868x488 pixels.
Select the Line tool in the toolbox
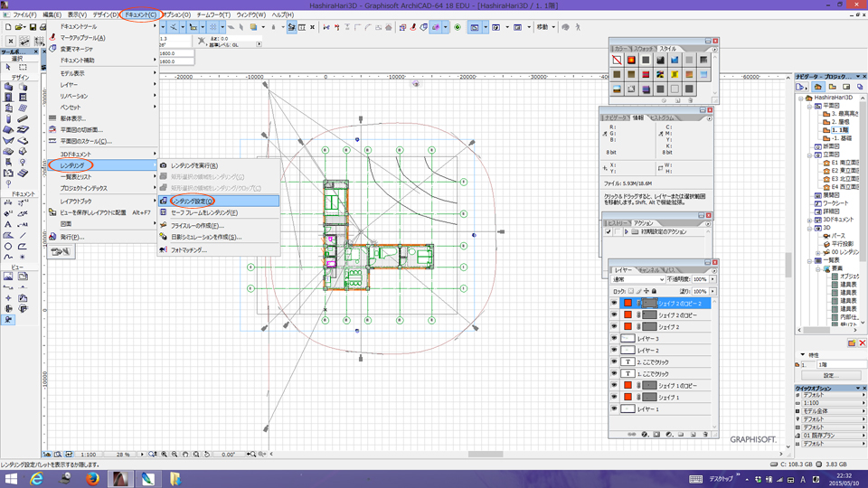[x=23, y=235]
